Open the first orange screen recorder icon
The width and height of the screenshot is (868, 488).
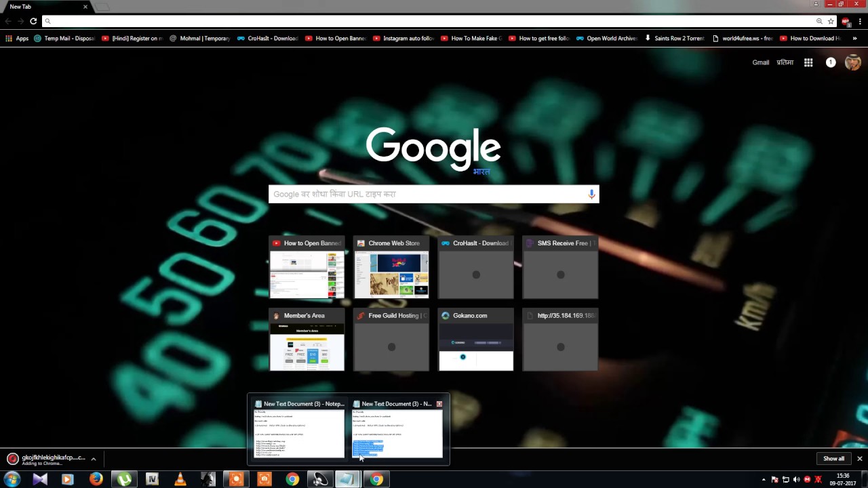[236, 479]
